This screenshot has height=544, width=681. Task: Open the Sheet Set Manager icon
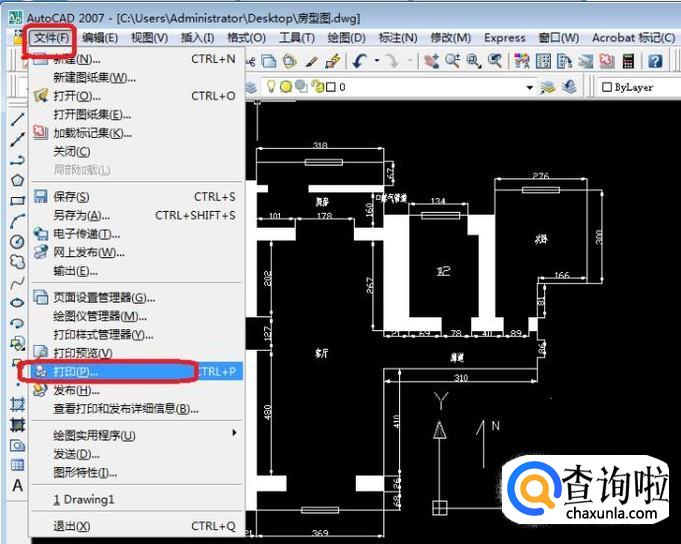pyautogui.click(x=585, y=61)
